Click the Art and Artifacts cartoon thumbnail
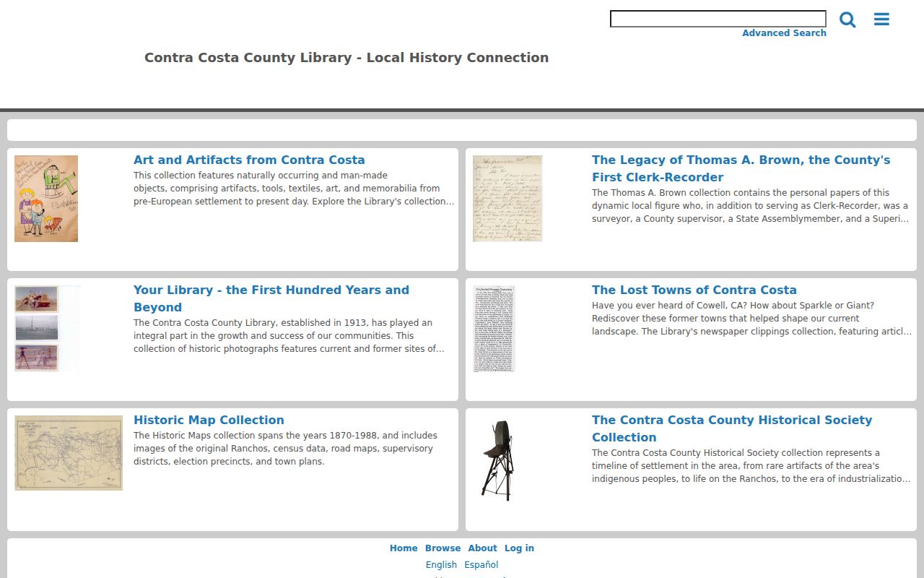The image size is (924, 578). [x=46, y=199]
